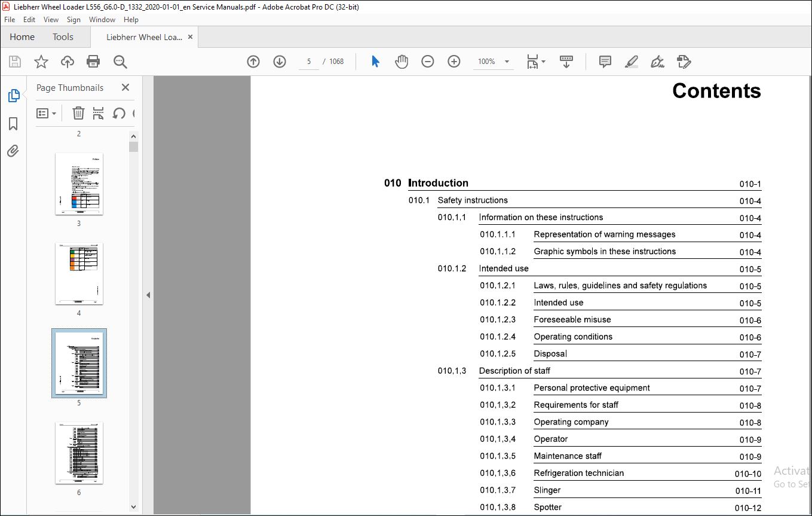This screenshot has height=516, width=812.
Task: Click Operating company entry
Action: [571, 422]
